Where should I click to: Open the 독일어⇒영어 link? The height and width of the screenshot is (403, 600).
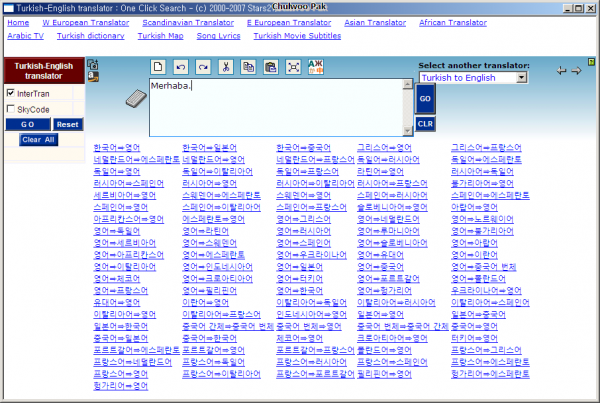[117, 171]
